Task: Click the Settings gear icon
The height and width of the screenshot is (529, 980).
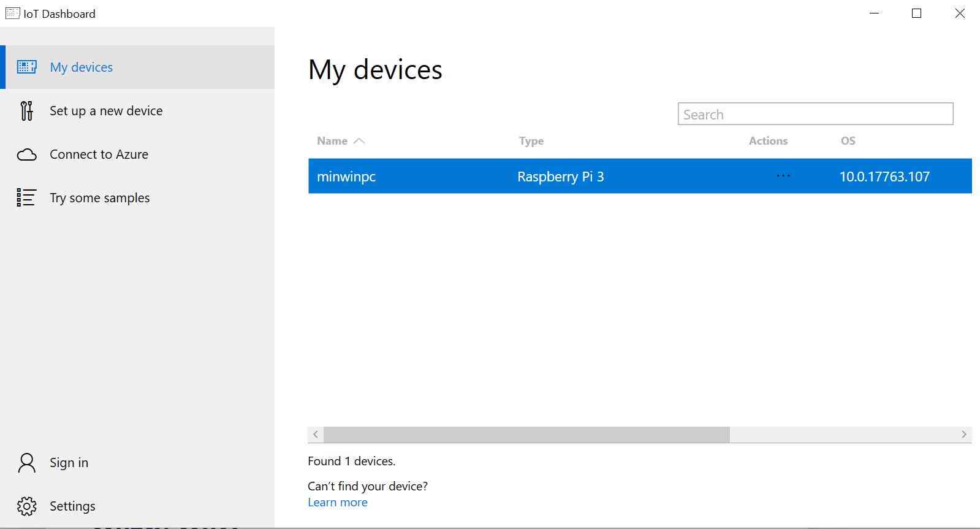Action: click(27, 506)
